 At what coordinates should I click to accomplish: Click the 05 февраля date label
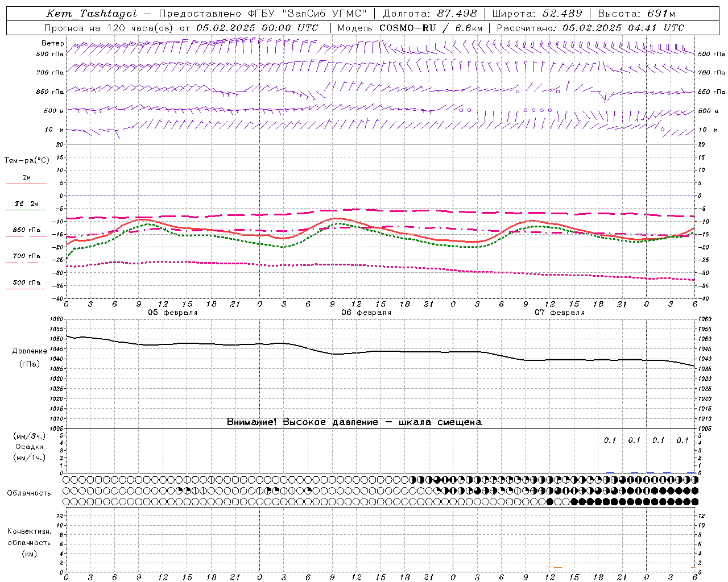173,313
